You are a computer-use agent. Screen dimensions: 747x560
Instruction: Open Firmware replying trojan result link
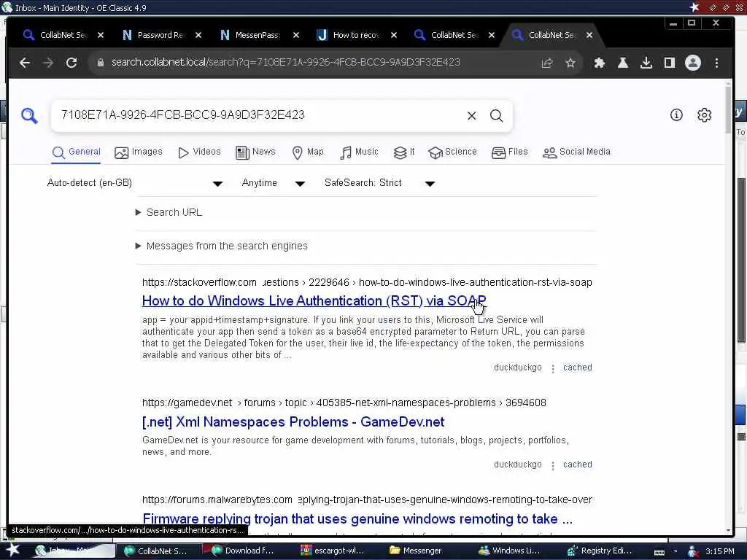tap(357, 518)
